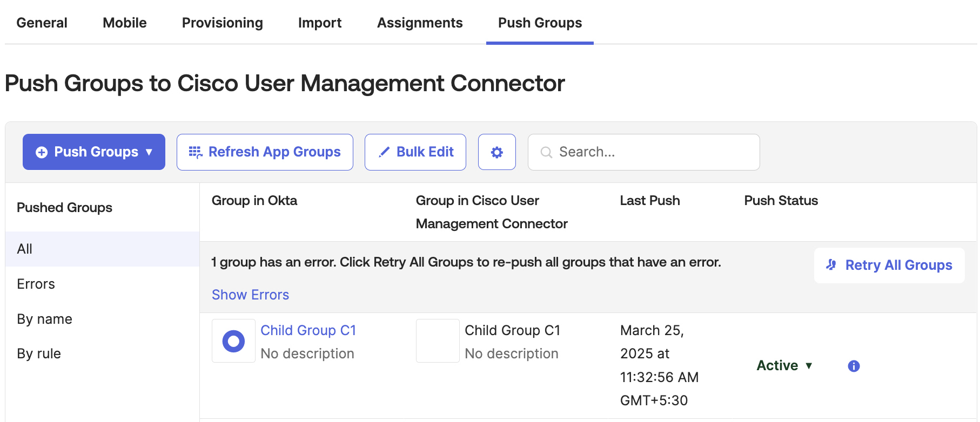This screenshot has width=980, height=422.
Task: Switch to the General tab
Action: click(42, 23)
